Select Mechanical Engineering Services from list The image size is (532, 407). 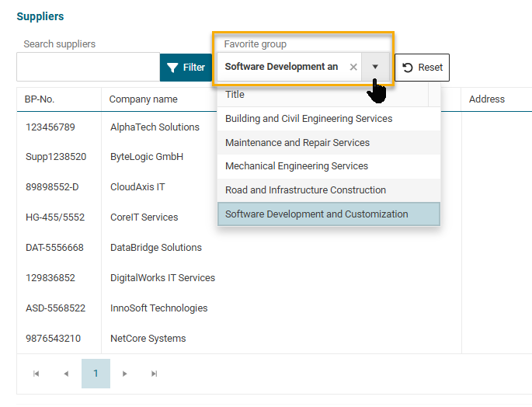coord(297,166)
